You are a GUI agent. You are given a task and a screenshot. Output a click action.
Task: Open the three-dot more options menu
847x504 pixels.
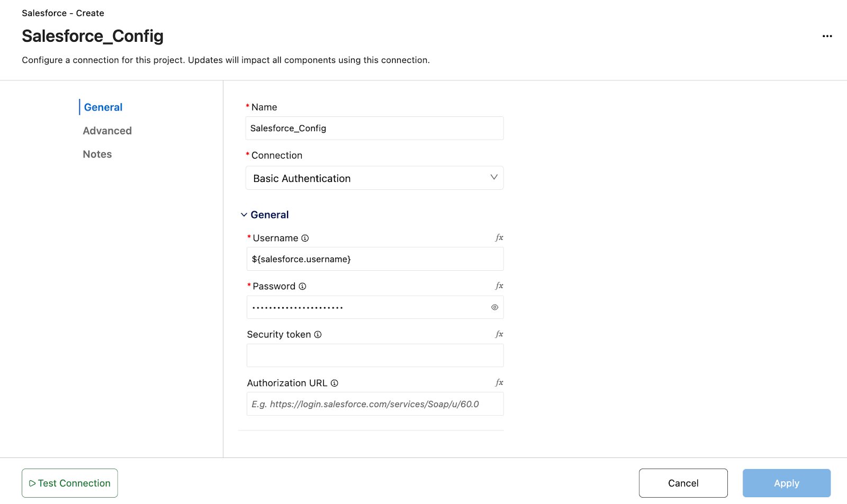(x=827, y=36)
